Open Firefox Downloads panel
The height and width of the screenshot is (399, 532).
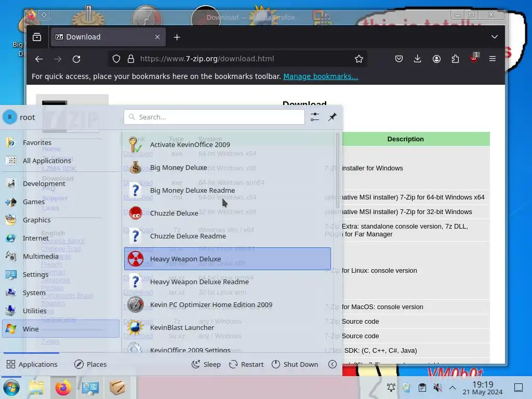click(418, 59)
